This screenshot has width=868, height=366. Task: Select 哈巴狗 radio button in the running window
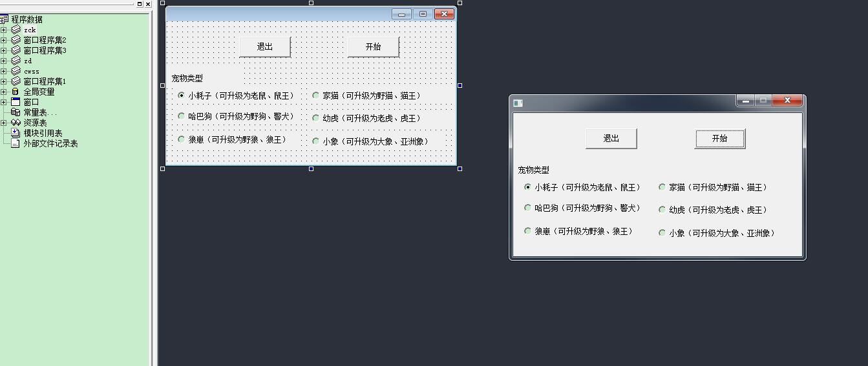tap(528, 208)
